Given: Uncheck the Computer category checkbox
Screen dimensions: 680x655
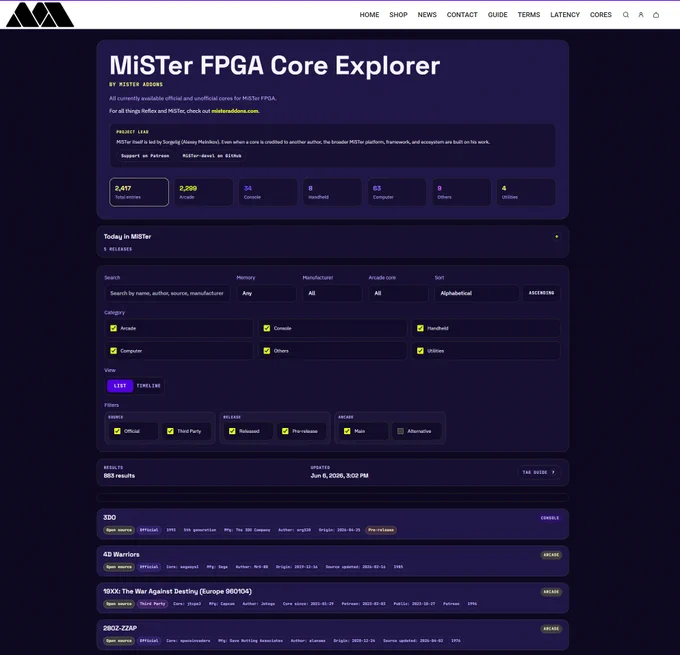Looking at the screenshot, I should 114,351.
